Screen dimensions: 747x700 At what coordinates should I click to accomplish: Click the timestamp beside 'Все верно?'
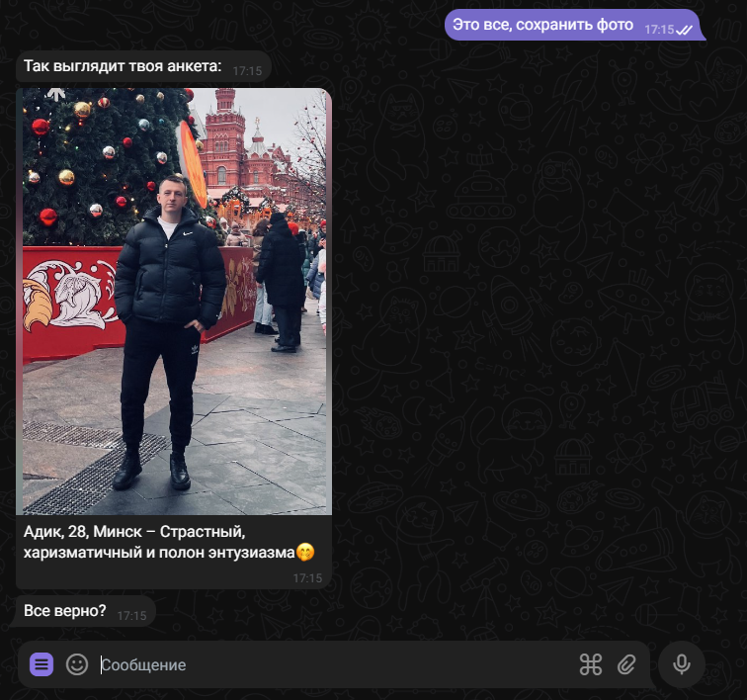(x=131, y=615)
